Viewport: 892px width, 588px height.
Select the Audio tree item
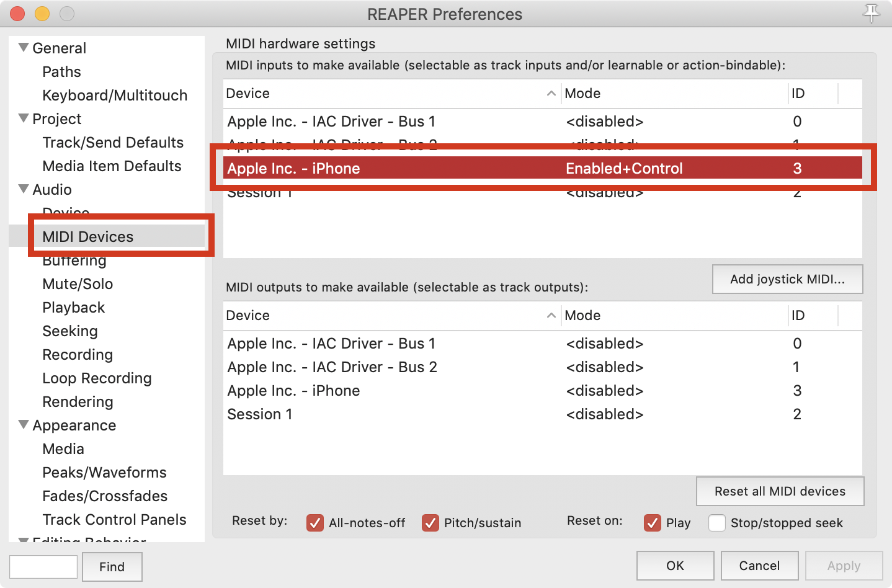coord(52,190)
